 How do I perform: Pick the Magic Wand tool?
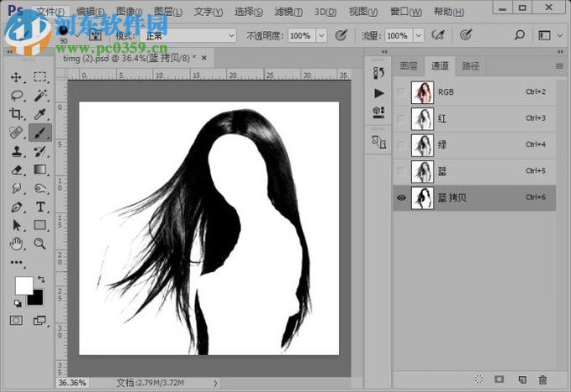tap(39, 95)
